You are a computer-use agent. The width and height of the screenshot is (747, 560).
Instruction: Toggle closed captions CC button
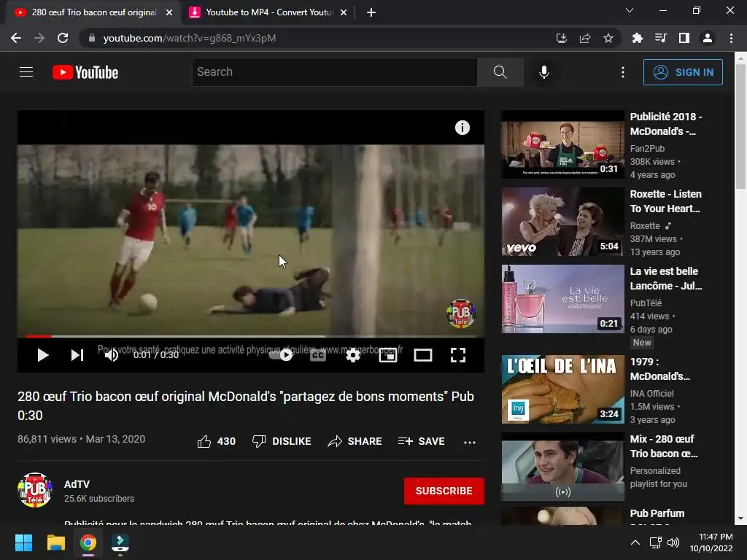point(318,355)
